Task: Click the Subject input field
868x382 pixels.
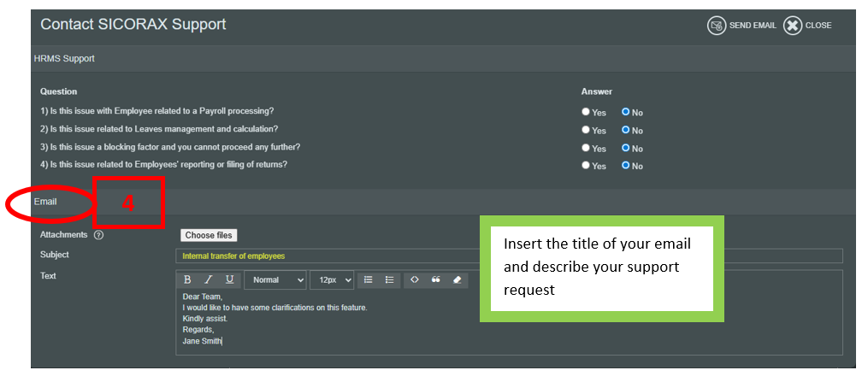Action: pos(509,256)
